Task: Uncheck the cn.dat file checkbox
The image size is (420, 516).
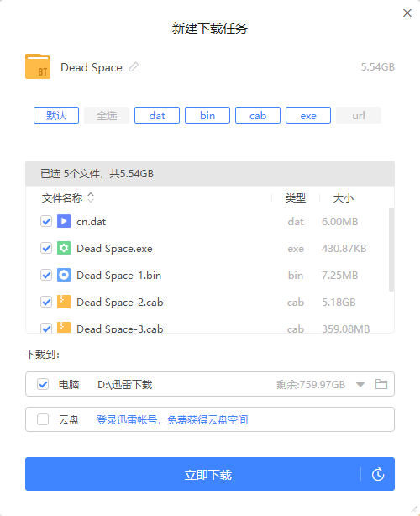Action: click(46, 221)
